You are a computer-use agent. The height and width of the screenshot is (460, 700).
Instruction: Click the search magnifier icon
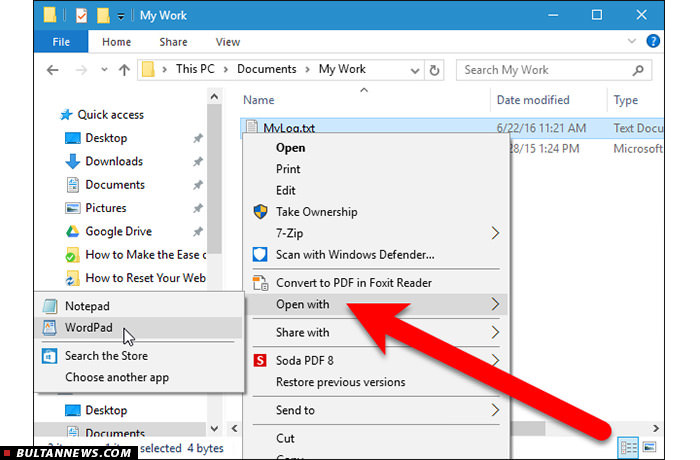638,70
